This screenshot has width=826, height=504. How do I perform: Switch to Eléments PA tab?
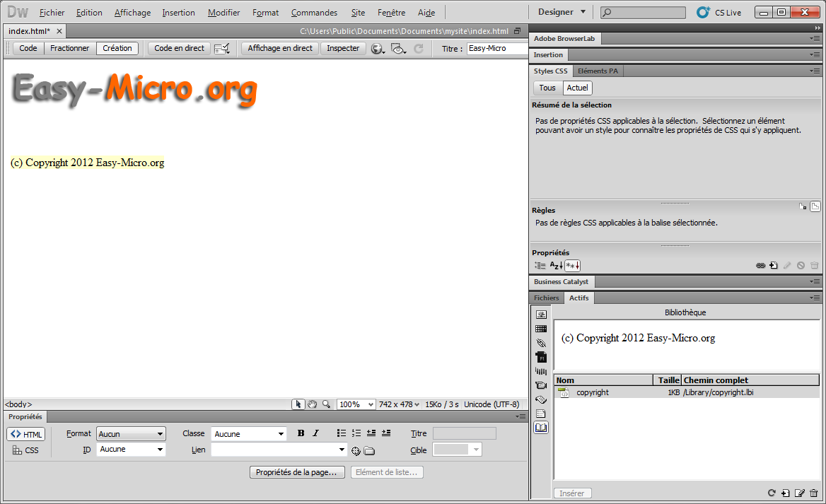point(598,71)
